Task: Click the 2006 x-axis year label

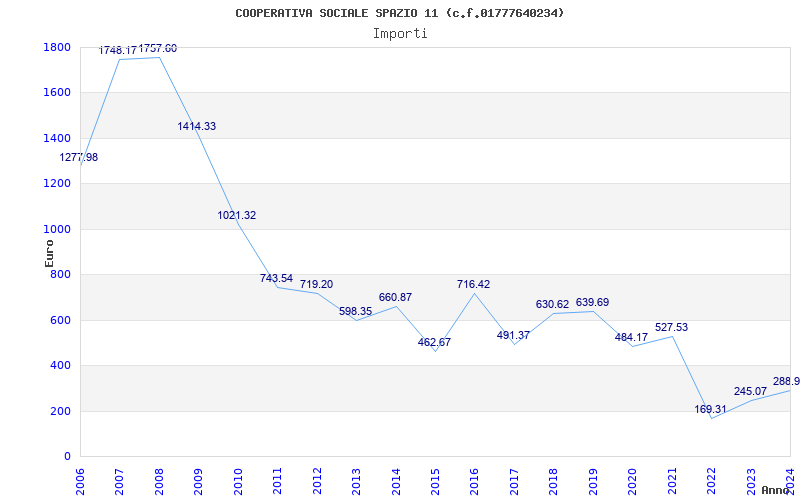Action: [81, 480]
